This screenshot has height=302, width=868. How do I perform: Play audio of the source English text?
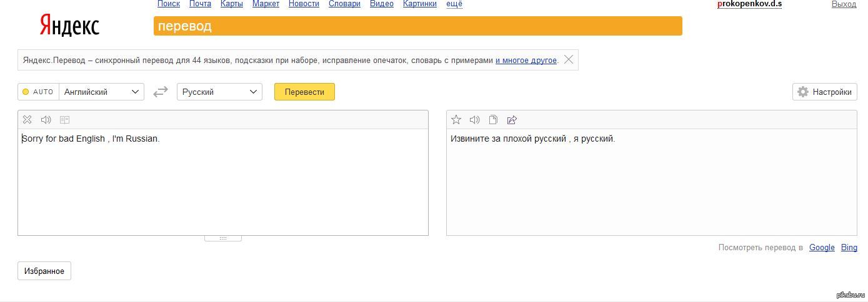(46, 120)
